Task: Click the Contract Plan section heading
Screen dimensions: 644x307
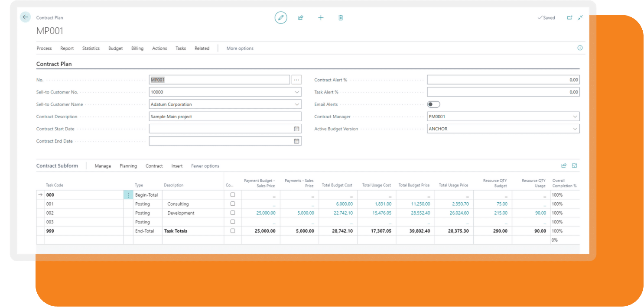Action: [54, 64]
